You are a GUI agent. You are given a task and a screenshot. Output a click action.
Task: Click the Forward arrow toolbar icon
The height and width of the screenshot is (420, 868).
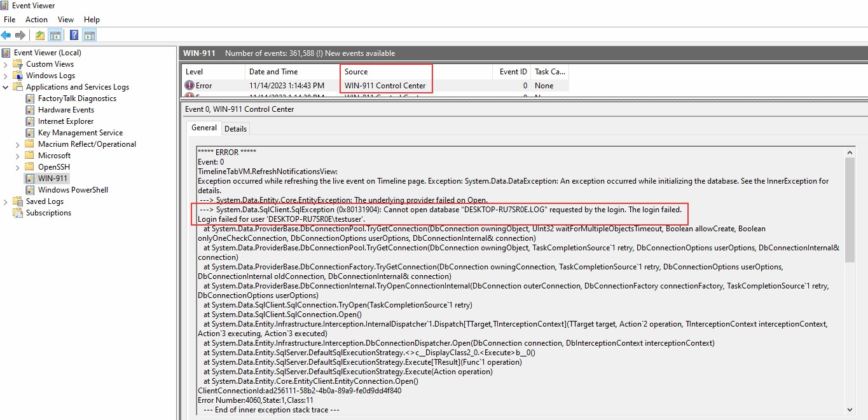[x=20, y=36]
